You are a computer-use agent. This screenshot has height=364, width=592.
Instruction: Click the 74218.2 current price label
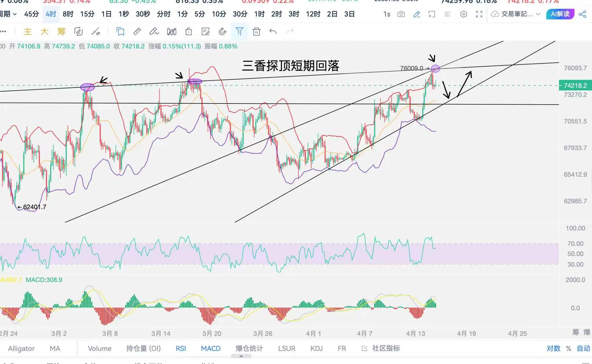coord(575,86)
